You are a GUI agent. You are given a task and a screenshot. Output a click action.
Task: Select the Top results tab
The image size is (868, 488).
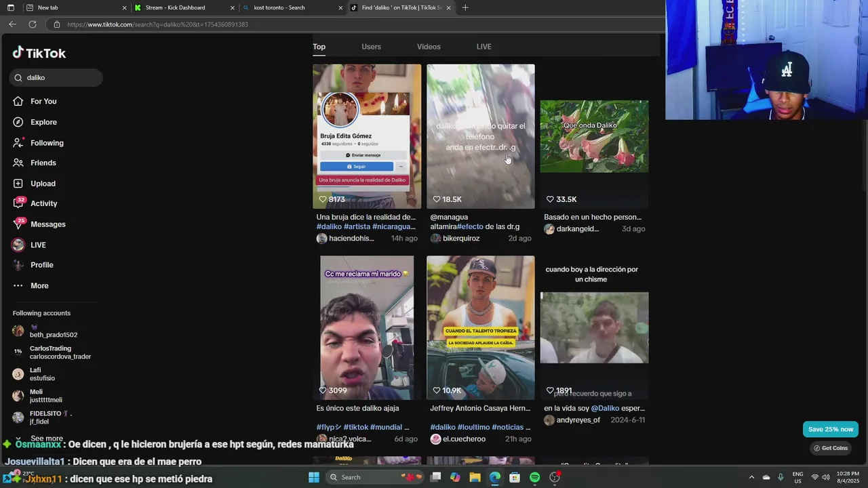pos(319,47)
